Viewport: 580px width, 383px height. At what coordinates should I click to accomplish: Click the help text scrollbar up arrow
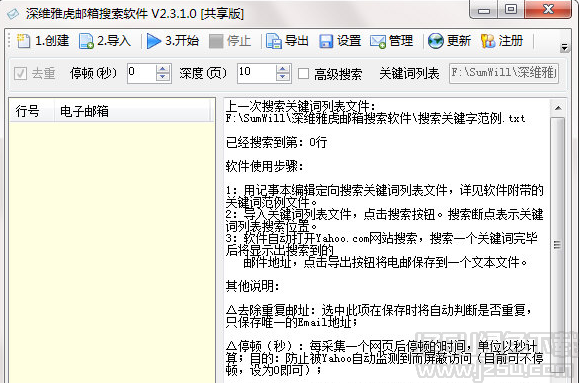pyautogui.click(x=558, y=108)
